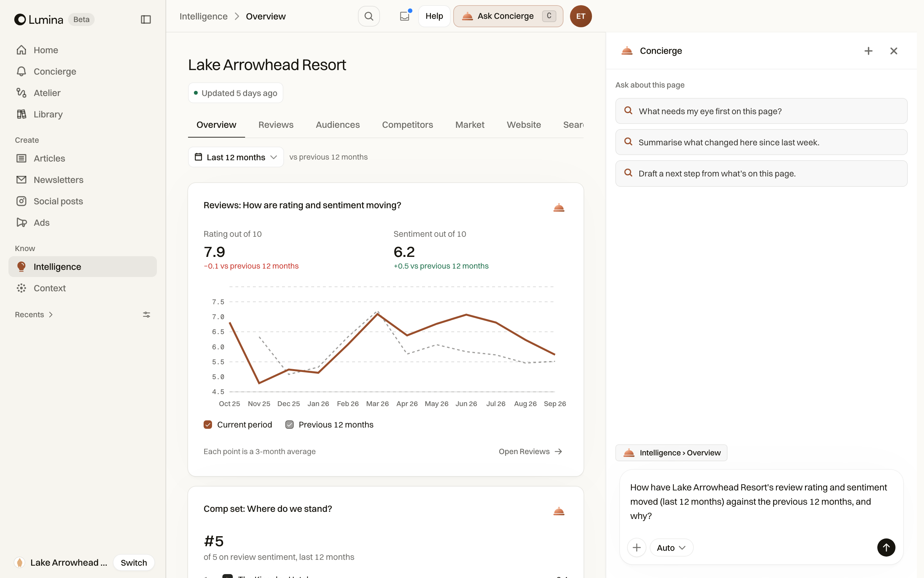Click the Mar 26 peak chart point

377,314
